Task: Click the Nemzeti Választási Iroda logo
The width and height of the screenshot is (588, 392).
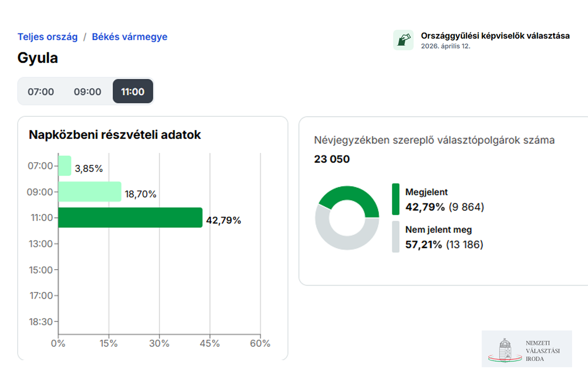Action: coord(526,349)
